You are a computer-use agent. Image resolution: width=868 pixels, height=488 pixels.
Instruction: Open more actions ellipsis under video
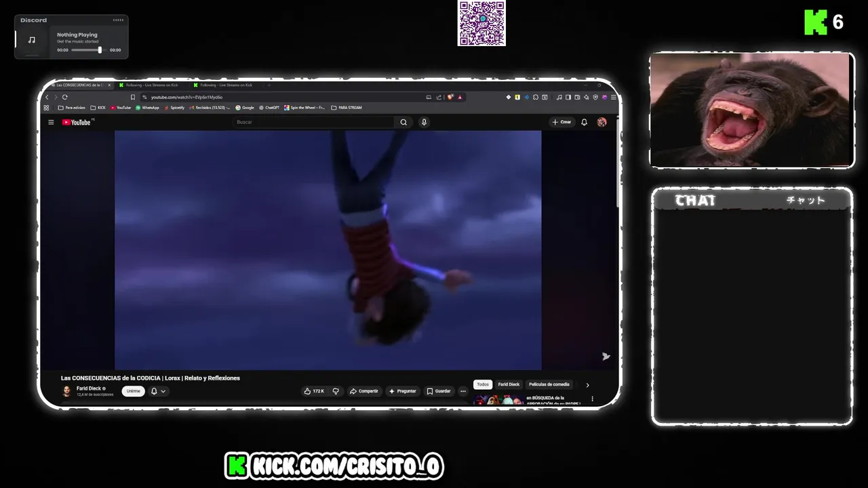pos(463,391)
